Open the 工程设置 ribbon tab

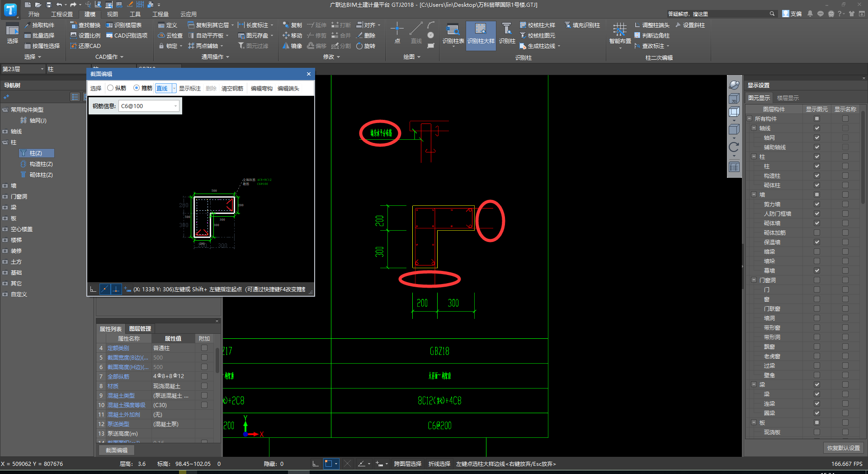click(x=62, y=14)
